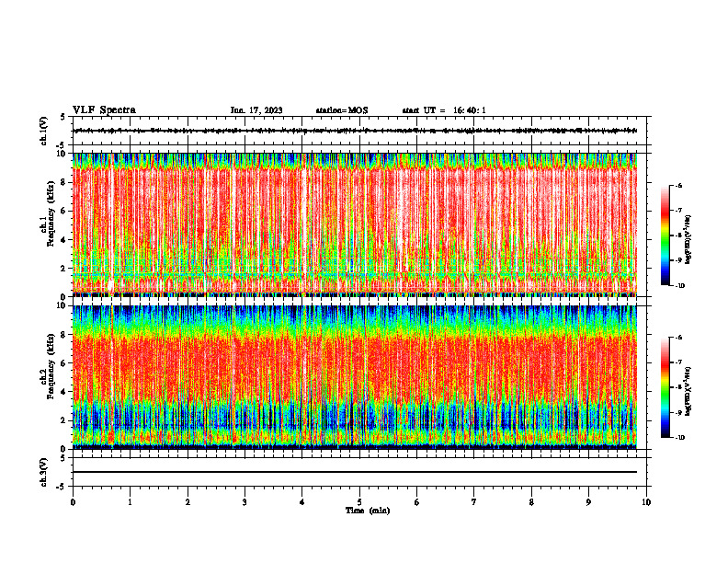Image resolution: width=728 pixels, height=563 pixels.
Task: Click the ch.1 color bar log PSD label
Action: point(689,239)
